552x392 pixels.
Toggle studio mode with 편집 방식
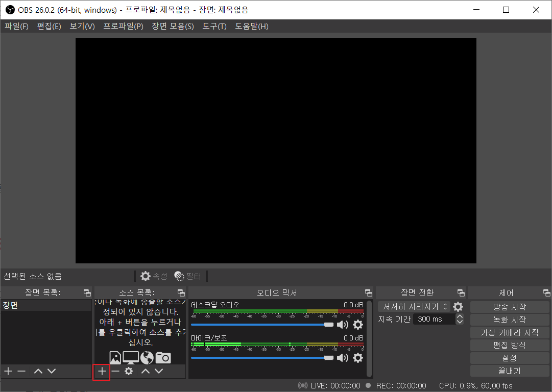click(x=510, y=345)
